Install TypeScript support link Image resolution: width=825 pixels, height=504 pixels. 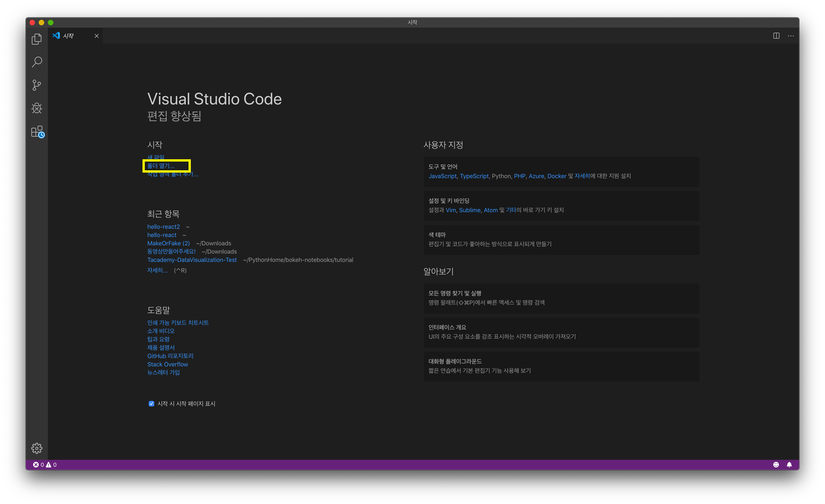tap(474, 176)
